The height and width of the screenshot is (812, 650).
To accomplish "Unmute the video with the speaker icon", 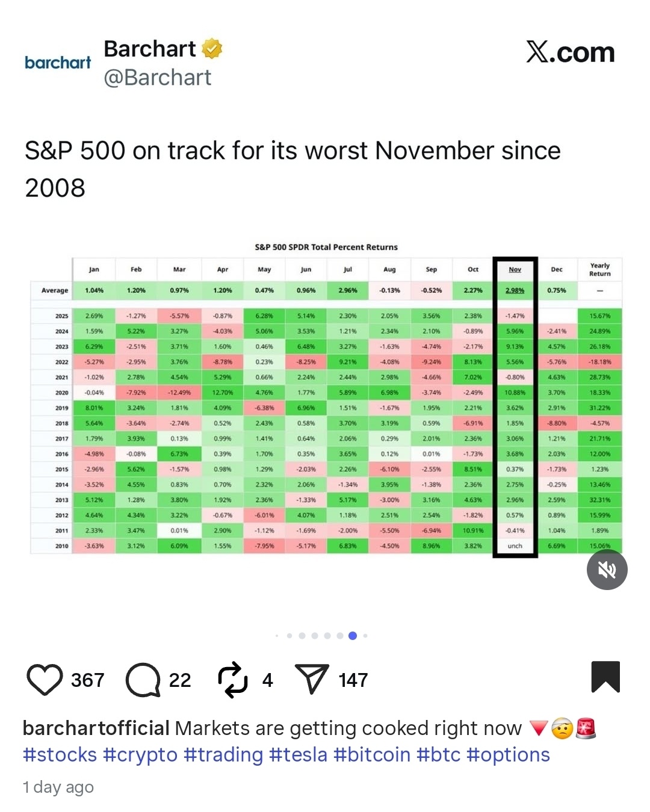I will pyautogui.click(x=607, y=570).
